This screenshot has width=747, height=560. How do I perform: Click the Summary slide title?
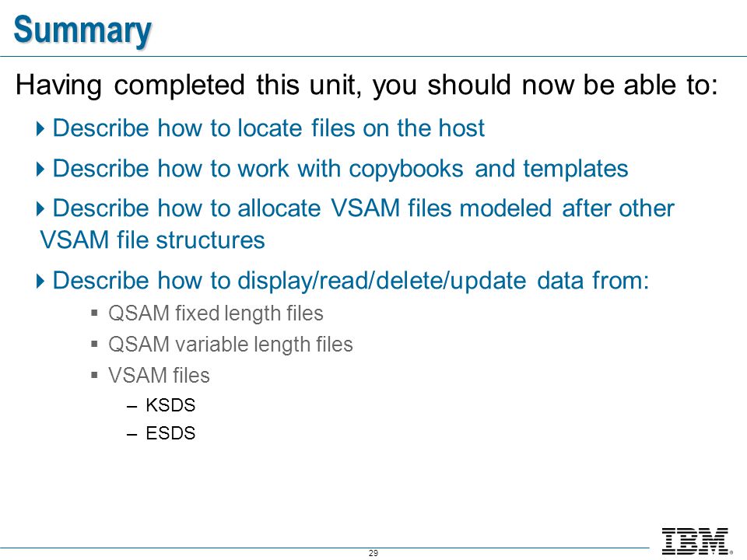click(x=82, y=30)
